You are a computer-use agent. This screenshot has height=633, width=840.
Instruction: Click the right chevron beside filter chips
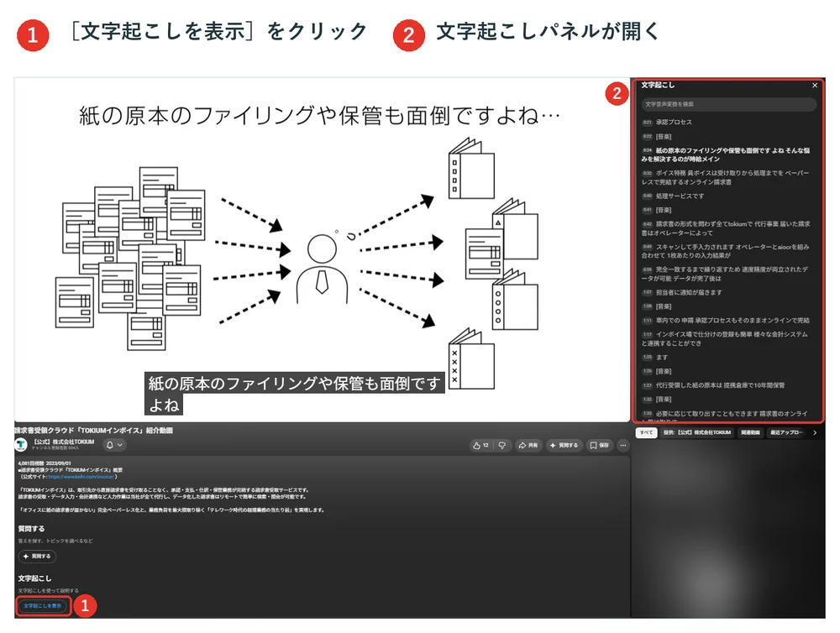[x=815, y=432]
